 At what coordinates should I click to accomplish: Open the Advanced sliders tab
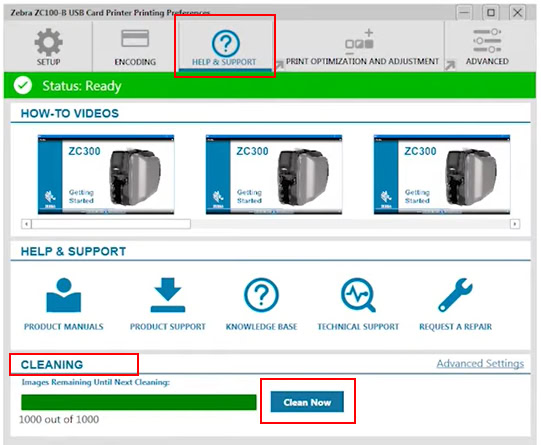point(487,47)
